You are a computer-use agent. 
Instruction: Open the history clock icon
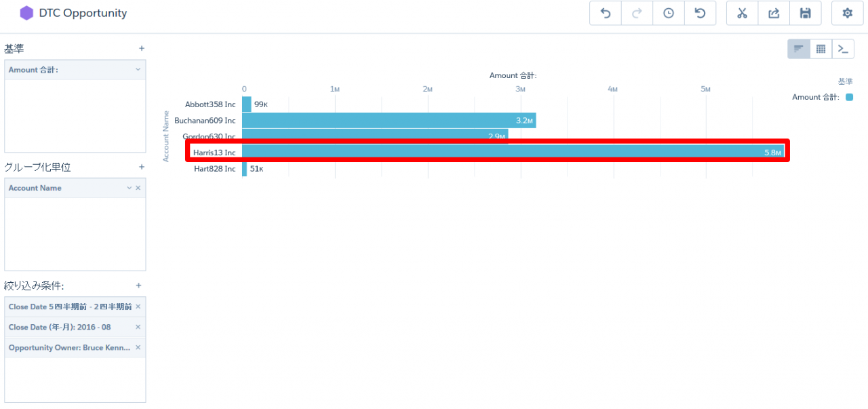pos(669,14)
